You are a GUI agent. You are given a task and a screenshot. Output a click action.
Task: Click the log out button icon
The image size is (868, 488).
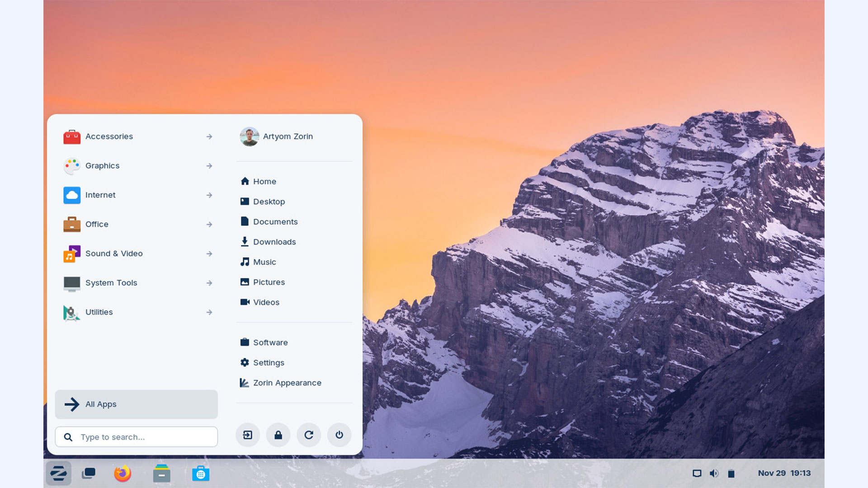click(x=248, y=435)
